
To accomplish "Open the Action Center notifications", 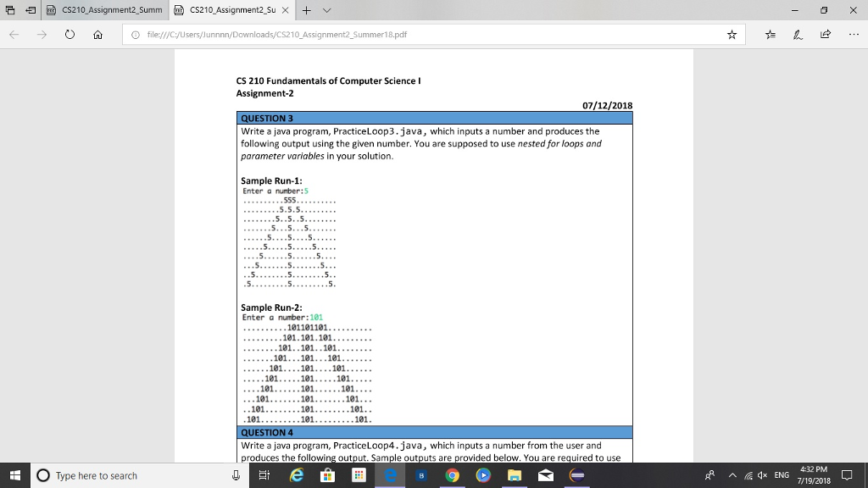I will click(x=847, y=475).
